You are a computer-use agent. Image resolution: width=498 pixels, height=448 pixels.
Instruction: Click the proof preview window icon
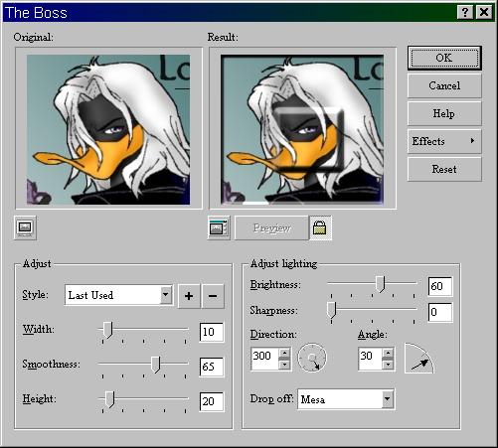pos(219,227)
